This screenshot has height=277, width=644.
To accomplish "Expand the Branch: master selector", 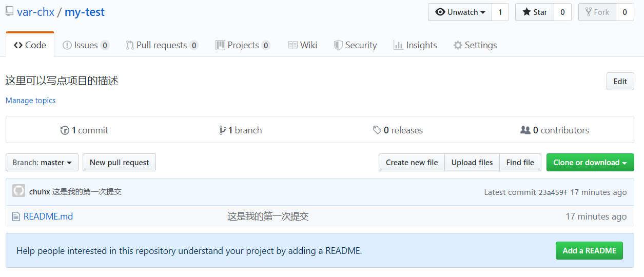I will [x=42, y=163].
